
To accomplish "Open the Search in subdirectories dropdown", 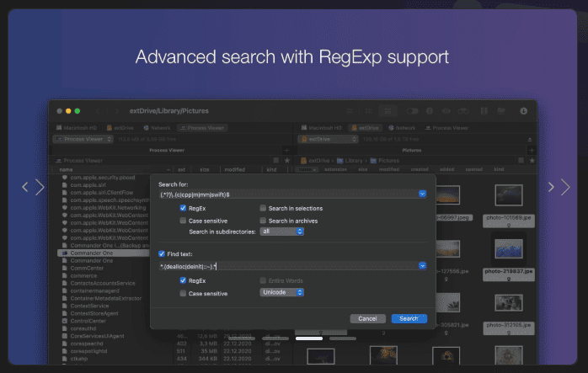I will (281, 232).
